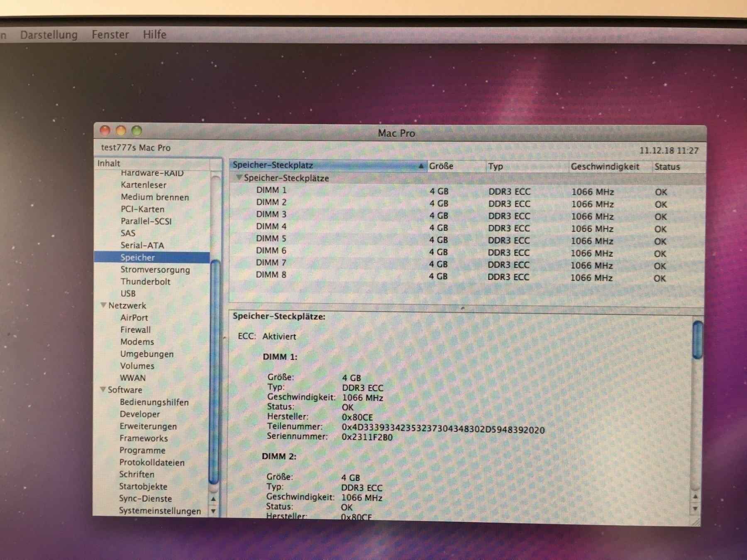Image resolution: width=747 pixels, height=560 pixels.
Task: Select the DIMM 5 row
Action: point(467,239)
